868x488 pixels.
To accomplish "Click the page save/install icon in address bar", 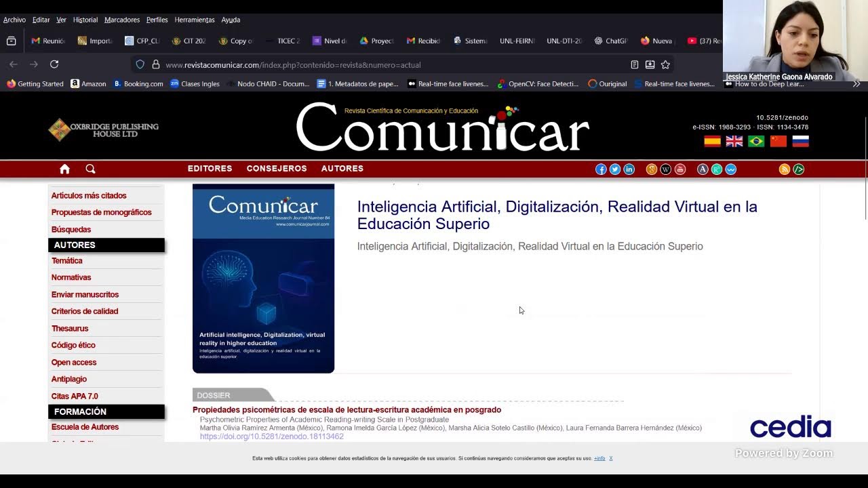I will (x=650, y=64).
